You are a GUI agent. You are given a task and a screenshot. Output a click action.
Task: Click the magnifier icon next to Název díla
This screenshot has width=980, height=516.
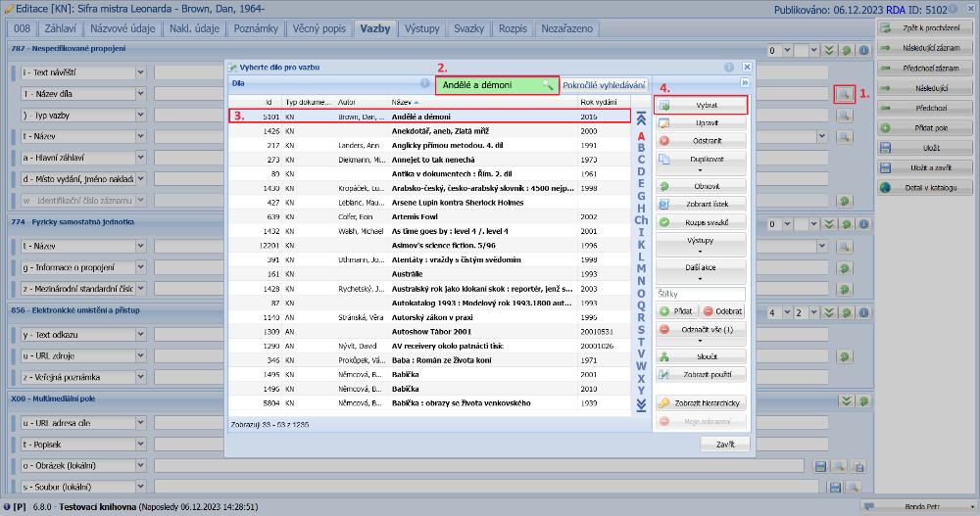pos(843,94)
